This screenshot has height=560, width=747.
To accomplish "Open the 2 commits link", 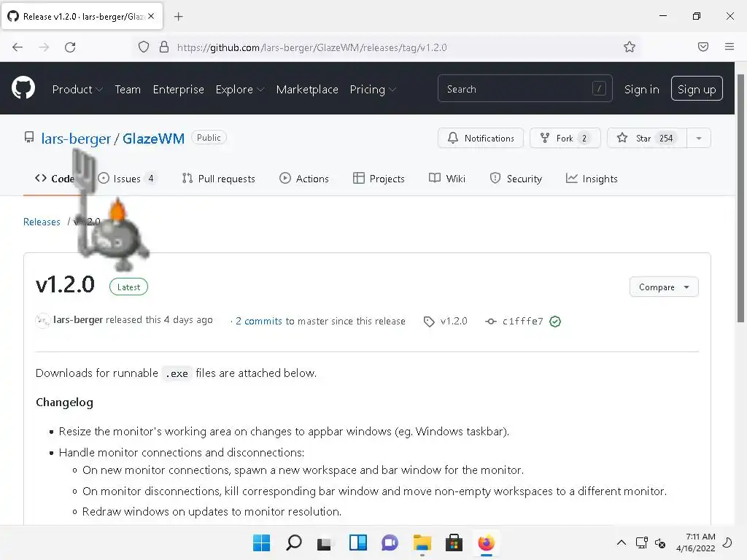I will [x=259, y=321].
